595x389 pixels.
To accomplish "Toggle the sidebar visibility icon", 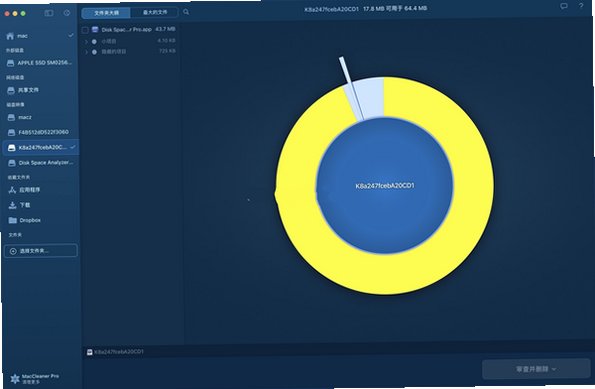I will [49, 13].
